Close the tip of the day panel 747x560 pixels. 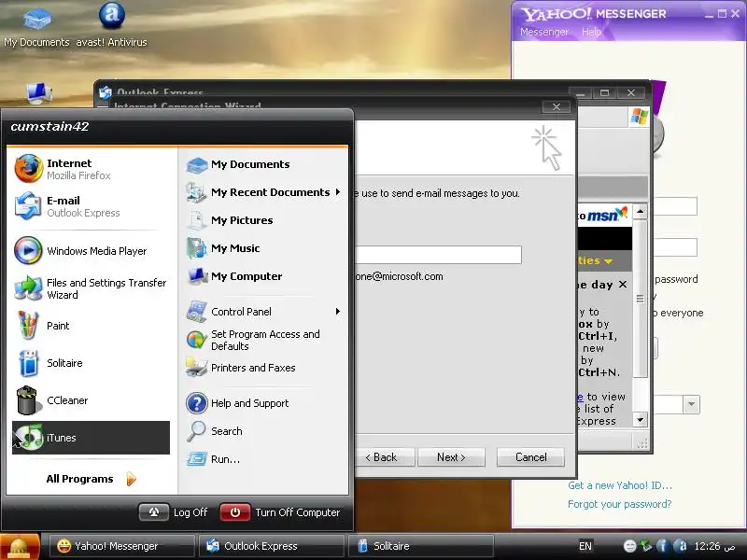(623, 285)
